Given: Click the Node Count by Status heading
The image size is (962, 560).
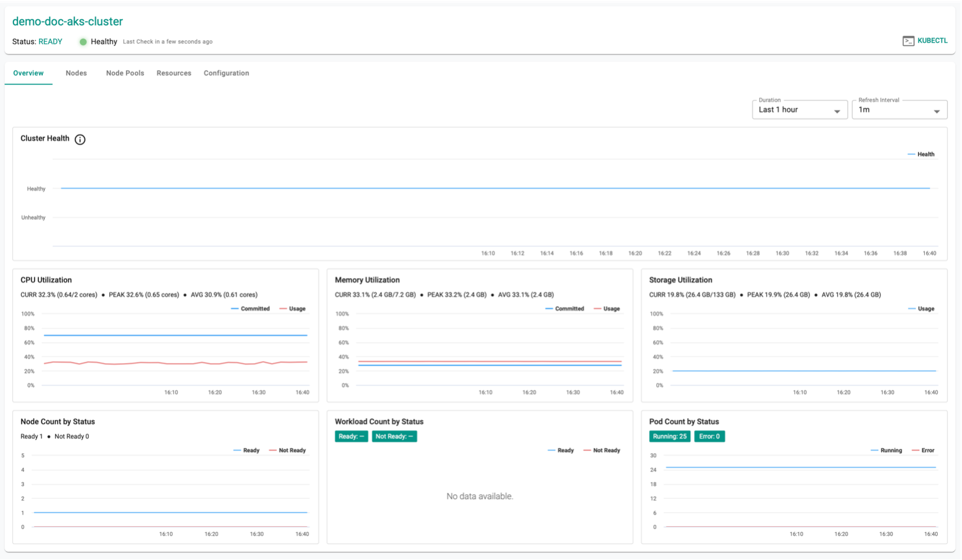Looking at the screenshot, I should 58,422.
